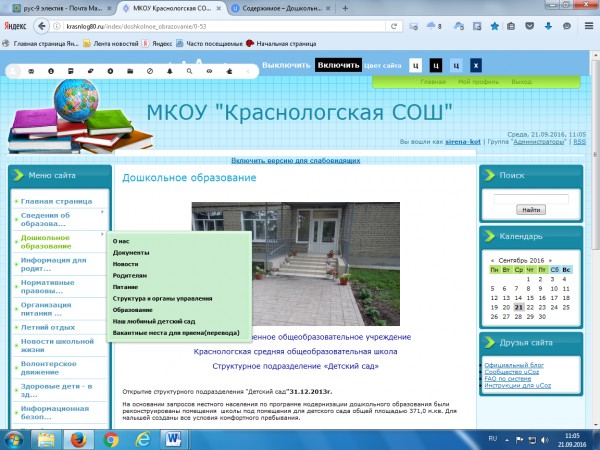Open the 'sirena-kot' user link
Viewport: 600px width, 450px height.
(x=463, y=142)
